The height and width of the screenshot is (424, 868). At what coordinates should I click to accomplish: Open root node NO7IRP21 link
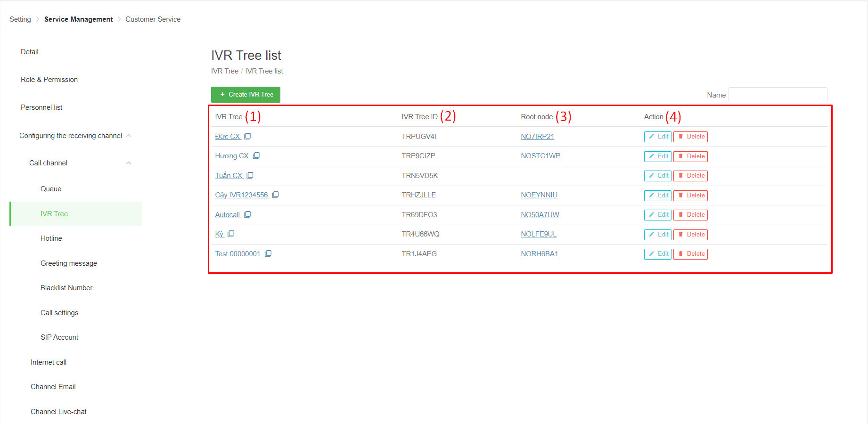coord(537,137)
